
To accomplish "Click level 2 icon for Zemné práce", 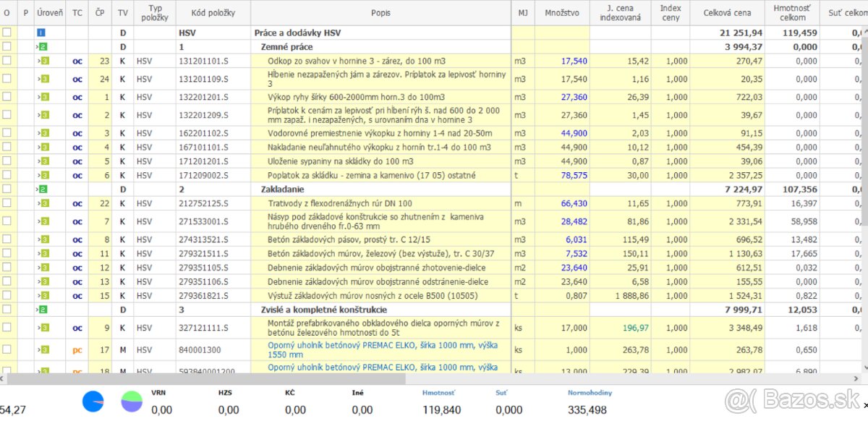I will click(44, 47).
